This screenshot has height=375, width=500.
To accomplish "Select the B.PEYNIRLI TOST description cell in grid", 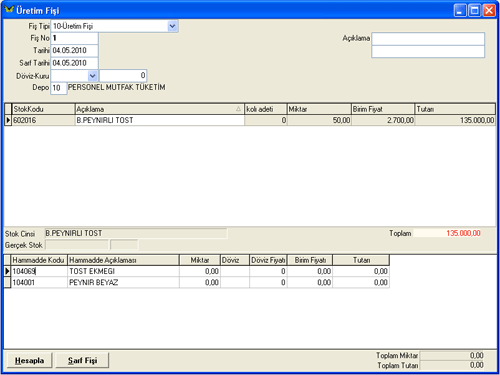I will click(x=160, y=120).
